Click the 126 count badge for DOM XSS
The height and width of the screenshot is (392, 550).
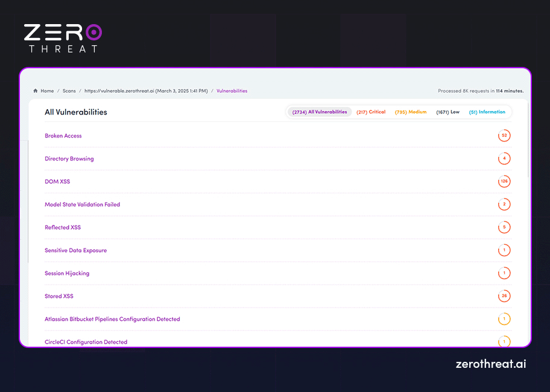tap(504, 182)
